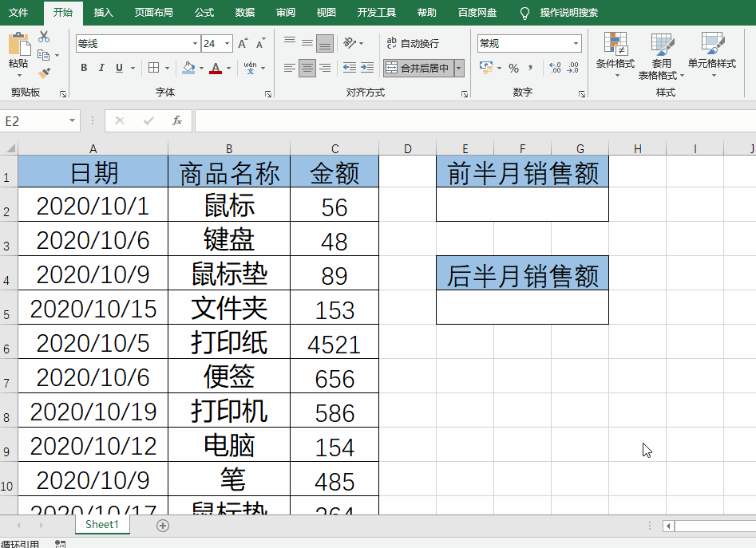Click 操作说明搜索 search box
Viewport: 756px width, 548px height.
point(568,13)
